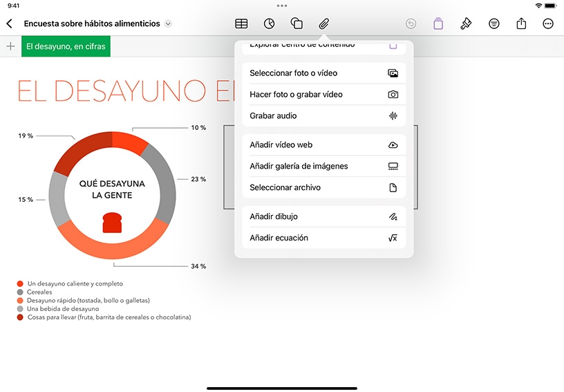Tap the paperclip media insert icon

click(323, 24)
